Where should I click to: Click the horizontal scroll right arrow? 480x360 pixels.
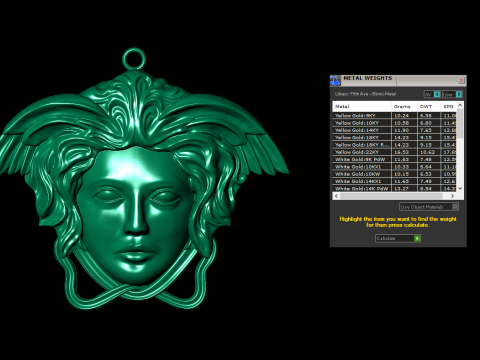coord(452,196)
